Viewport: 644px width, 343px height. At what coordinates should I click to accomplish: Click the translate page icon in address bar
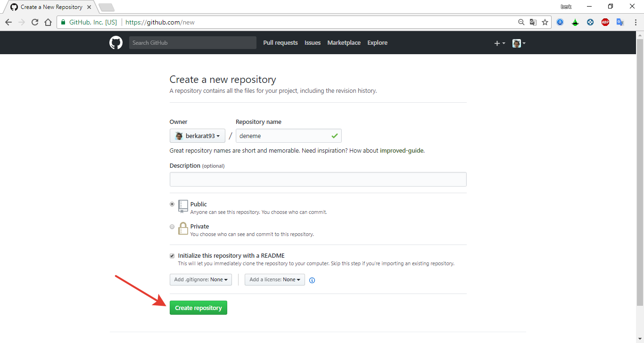[533, 22]
